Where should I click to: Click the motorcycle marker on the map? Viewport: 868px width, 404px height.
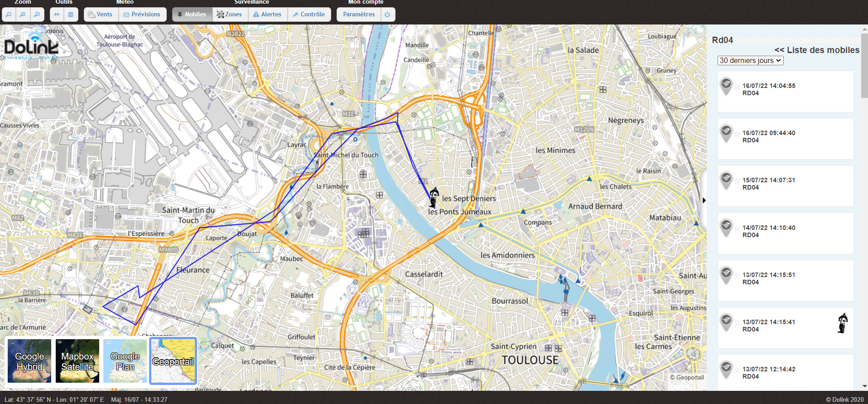point(434,197)
